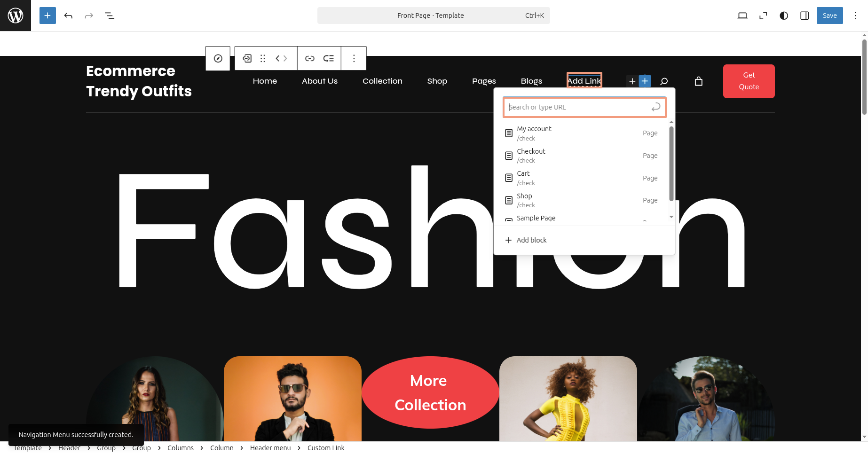
Task: Go to Header menu in the breadcrumb
Action: tap(270, 448)
